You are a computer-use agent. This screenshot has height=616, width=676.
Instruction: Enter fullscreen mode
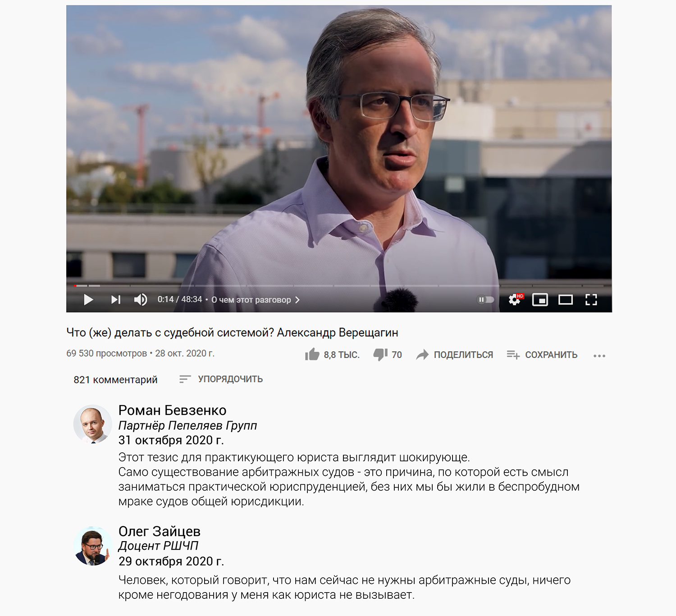point(591,300)
